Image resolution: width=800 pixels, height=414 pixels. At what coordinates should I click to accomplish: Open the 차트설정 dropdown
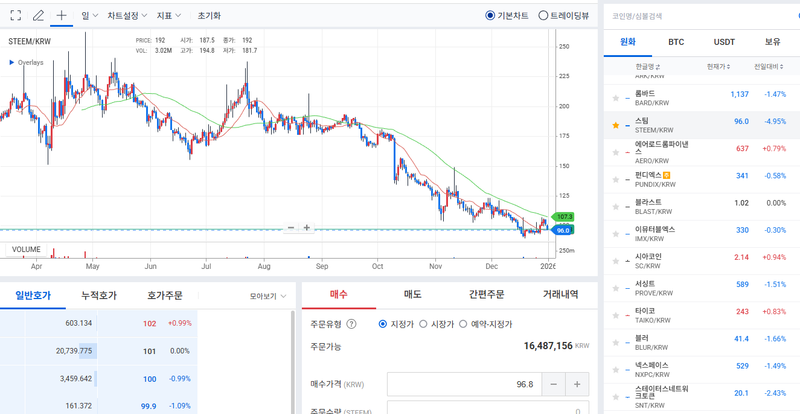point(127,16)
